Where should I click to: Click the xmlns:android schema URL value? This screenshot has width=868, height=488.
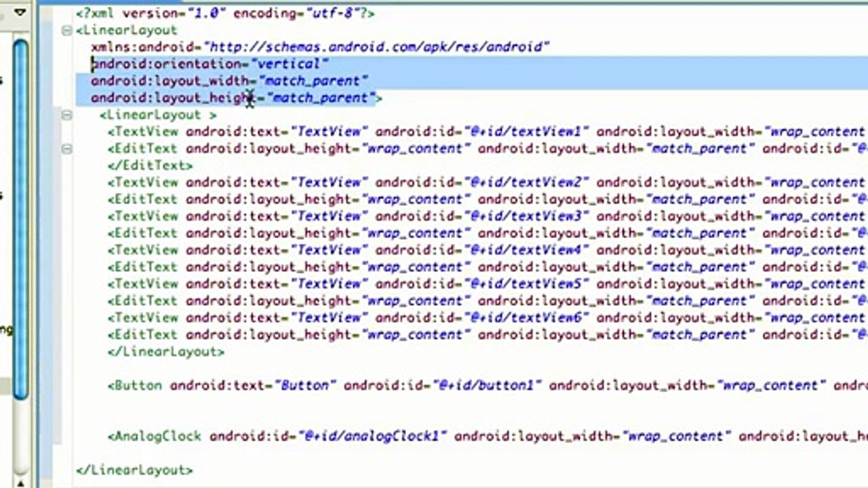376,47
